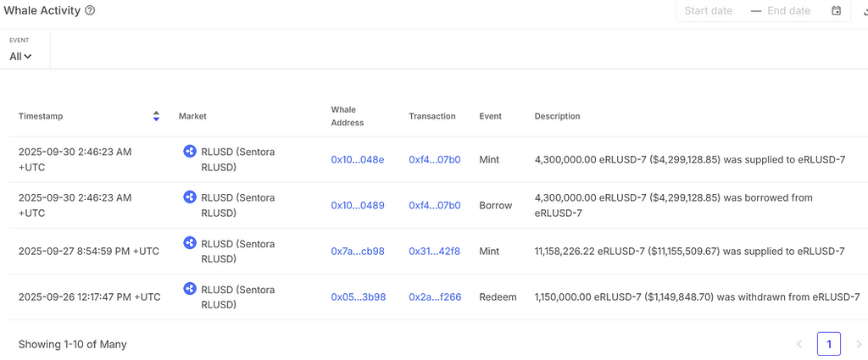Open transaction 0xf4...07b0 in Mint row

pos(434,159)
